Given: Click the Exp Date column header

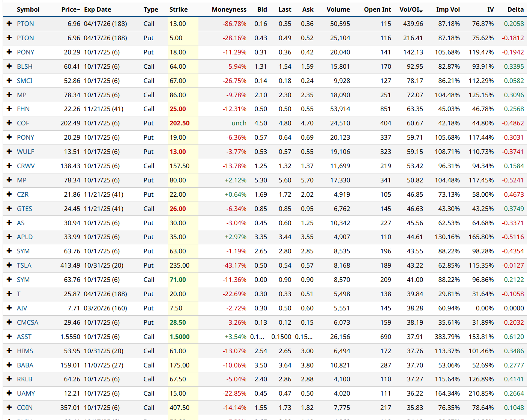Looking at the screenshot, I should point(98,9).
